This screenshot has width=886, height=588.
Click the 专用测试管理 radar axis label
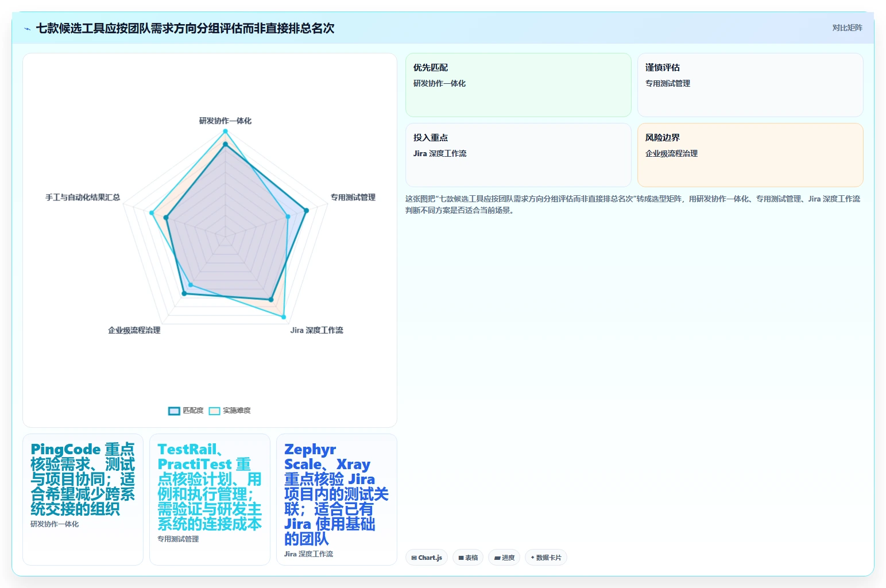tap(353, 197)
